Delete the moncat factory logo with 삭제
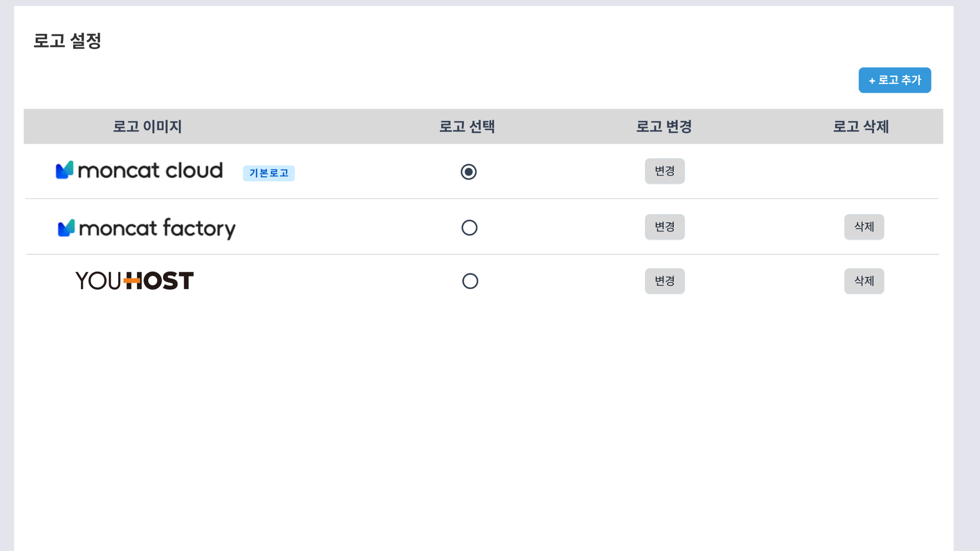 tap(864, 227)
